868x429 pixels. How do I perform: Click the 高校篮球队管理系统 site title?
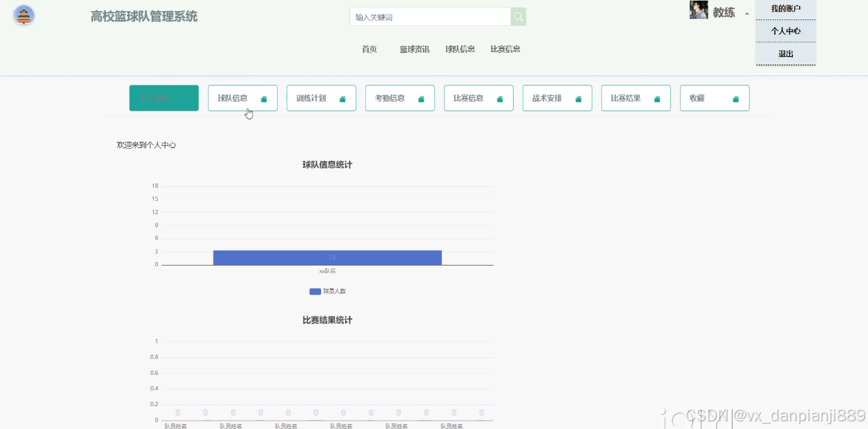[144, 16]
